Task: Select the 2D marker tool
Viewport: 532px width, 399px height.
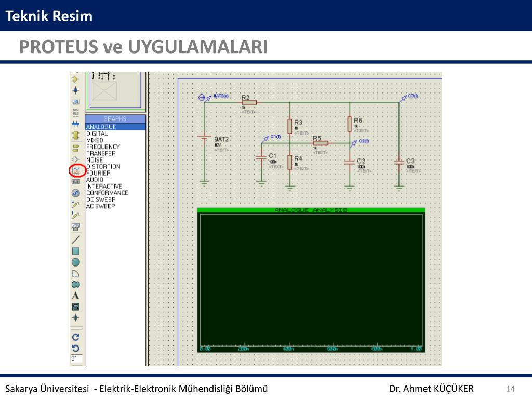Action: [x=75, y=318]
